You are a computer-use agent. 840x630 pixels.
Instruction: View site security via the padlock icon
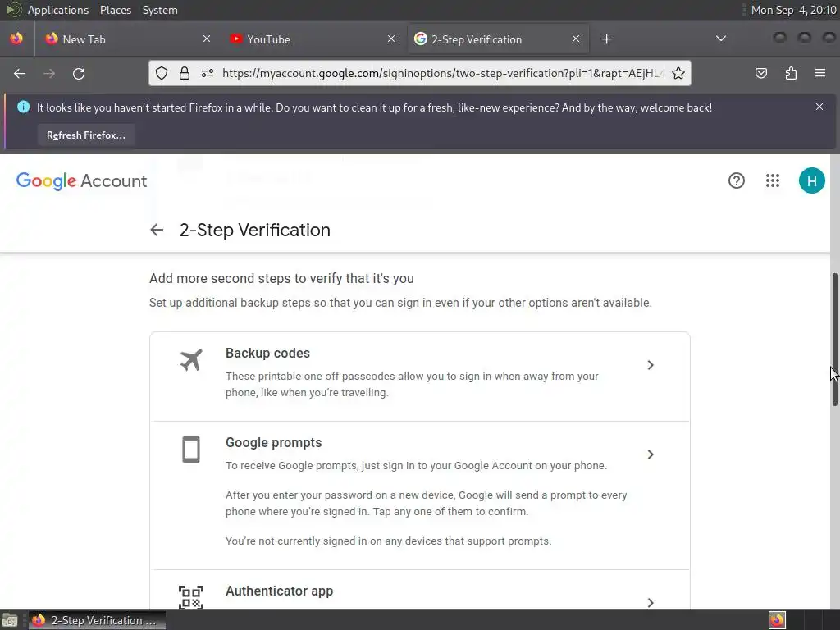pyautogui.click(x=185, y=73)
